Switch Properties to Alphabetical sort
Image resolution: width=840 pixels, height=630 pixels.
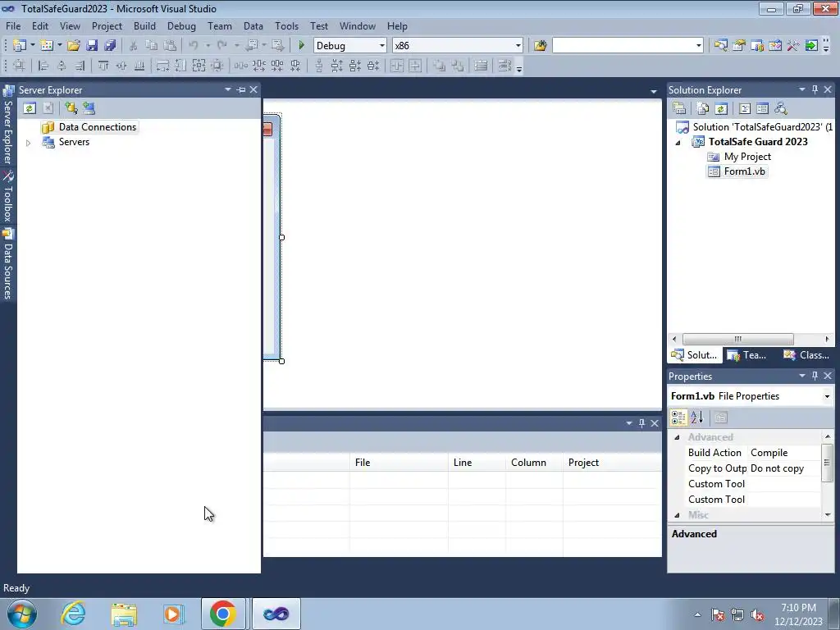pos(696,418)
